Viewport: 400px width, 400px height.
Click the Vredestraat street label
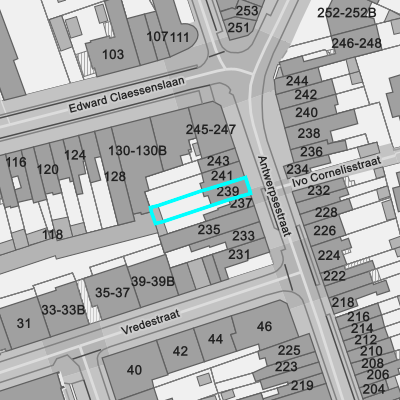pos(150,321)
